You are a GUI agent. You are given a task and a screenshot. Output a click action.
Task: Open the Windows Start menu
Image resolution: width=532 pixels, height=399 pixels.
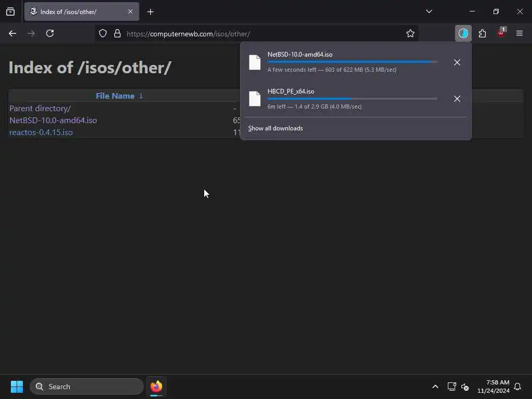click(17, 387)
